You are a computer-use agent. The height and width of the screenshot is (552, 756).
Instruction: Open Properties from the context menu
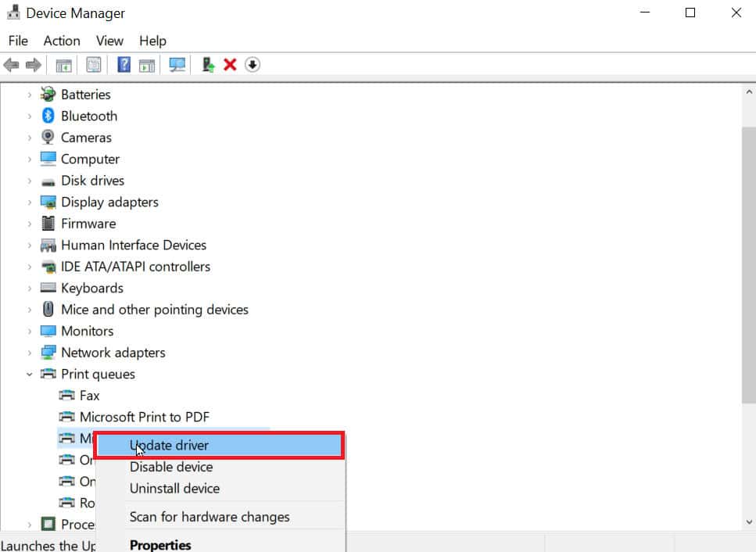pos(221,545)
